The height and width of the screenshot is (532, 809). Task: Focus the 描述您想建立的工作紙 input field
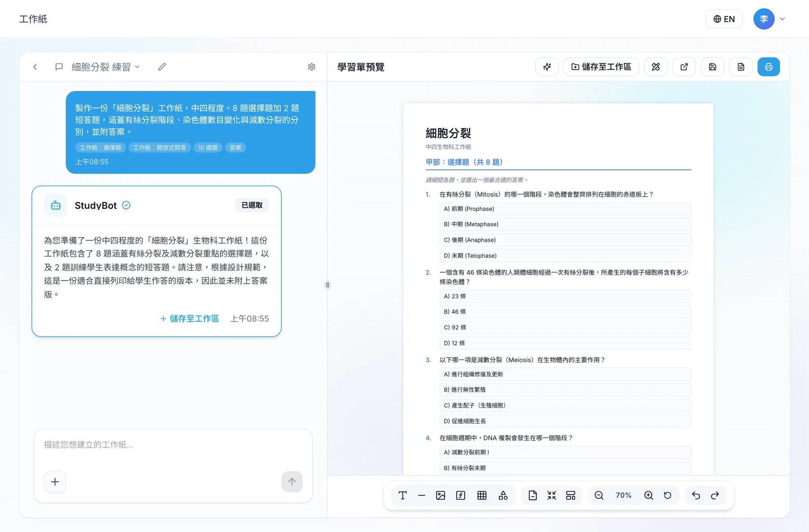(x=173, y=445)
